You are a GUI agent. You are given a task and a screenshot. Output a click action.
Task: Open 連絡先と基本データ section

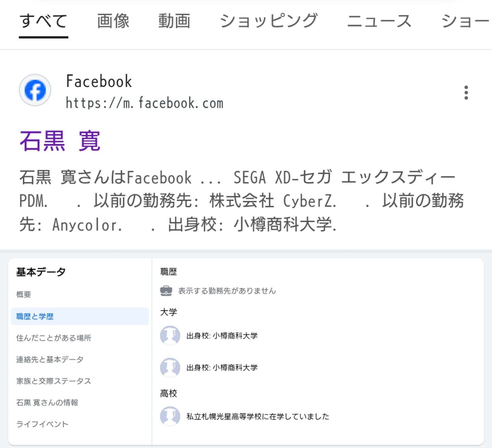(50, 359)
